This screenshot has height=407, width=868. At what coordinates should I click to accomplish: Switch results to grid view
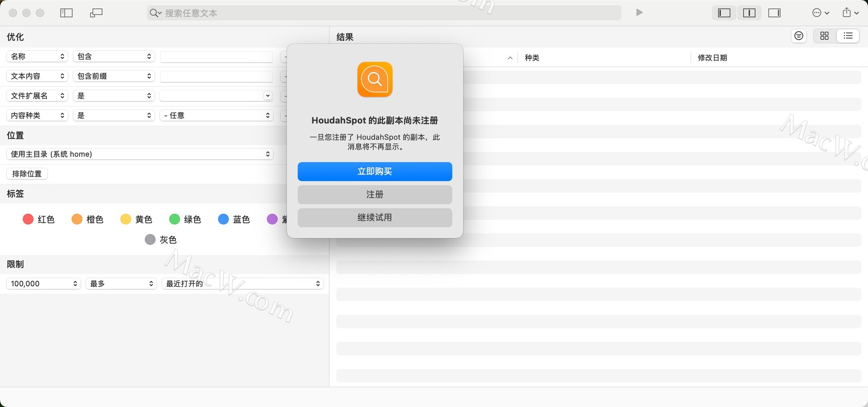tap(825, 36)
